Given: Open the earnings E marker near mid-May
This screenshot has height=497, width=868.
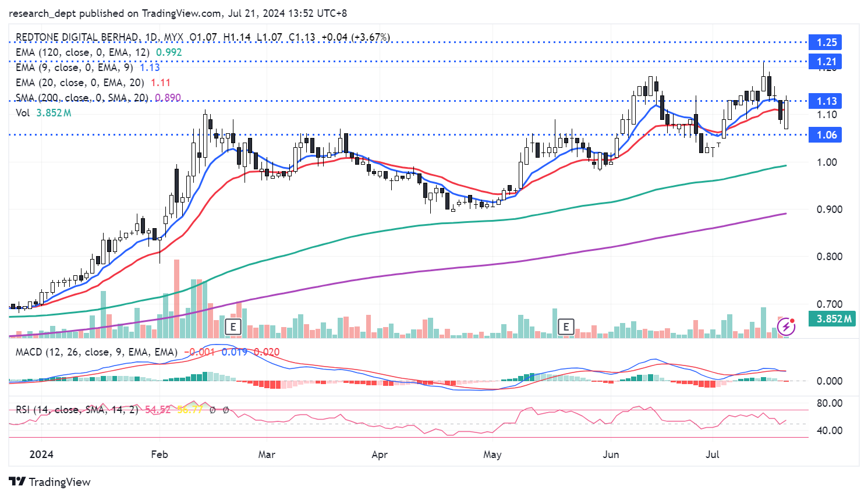Looking at the screenshot, I should [x=566, y=326].
